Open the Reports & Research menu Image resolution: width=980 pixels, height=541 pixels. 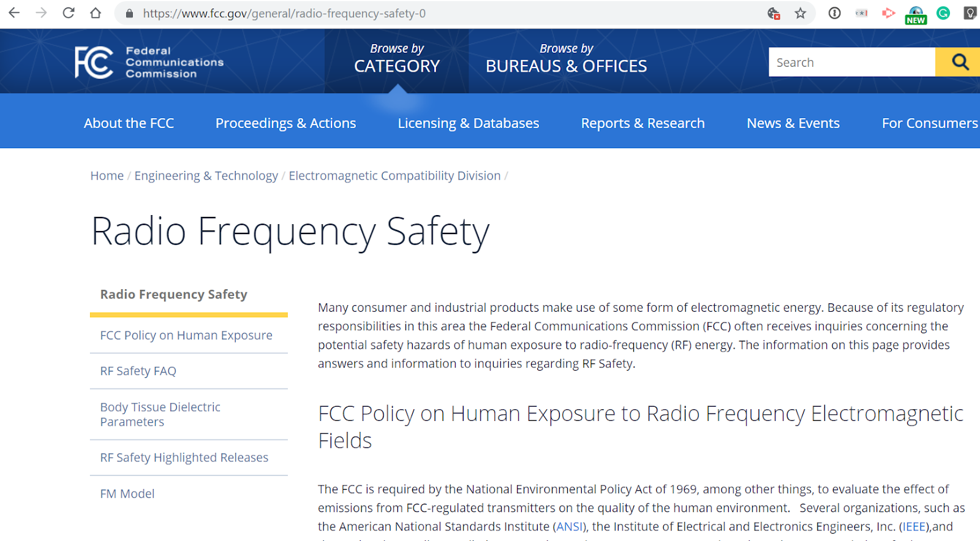click(x=643, y=123)
